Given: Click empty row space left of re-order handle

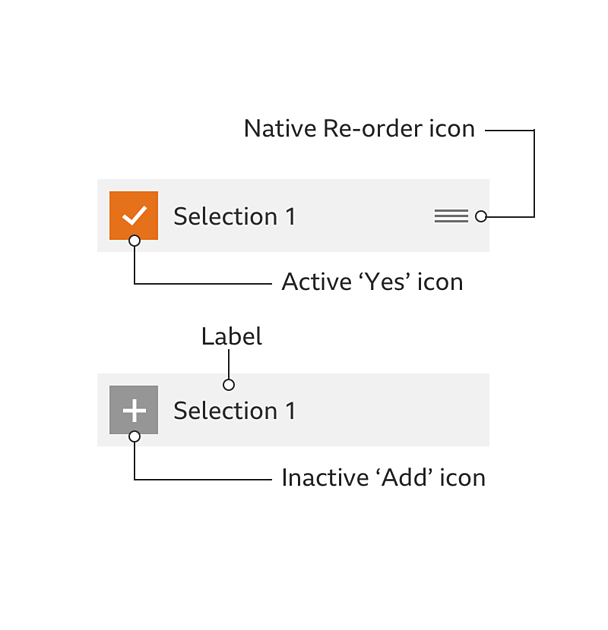Looking at the screenshot, I should (364, 216).
